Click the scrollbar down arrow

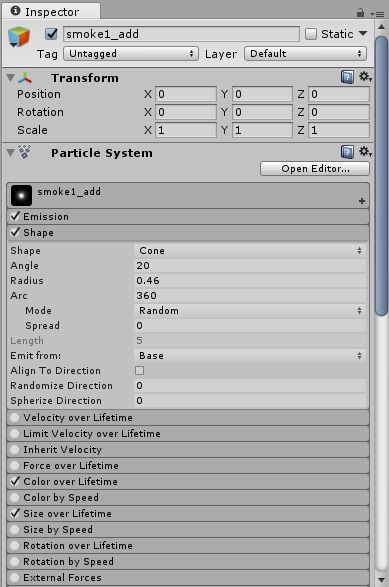click(x=382, y=580)
